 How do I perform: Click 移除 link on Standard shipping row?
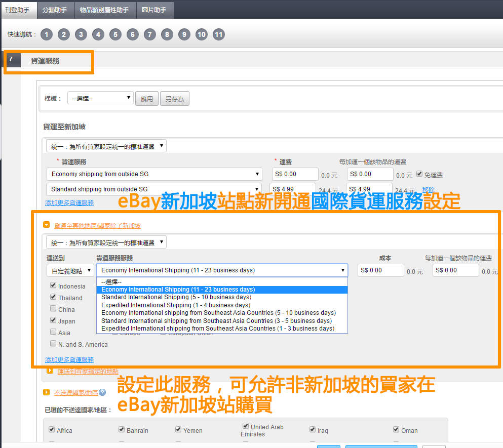point(429,189)
